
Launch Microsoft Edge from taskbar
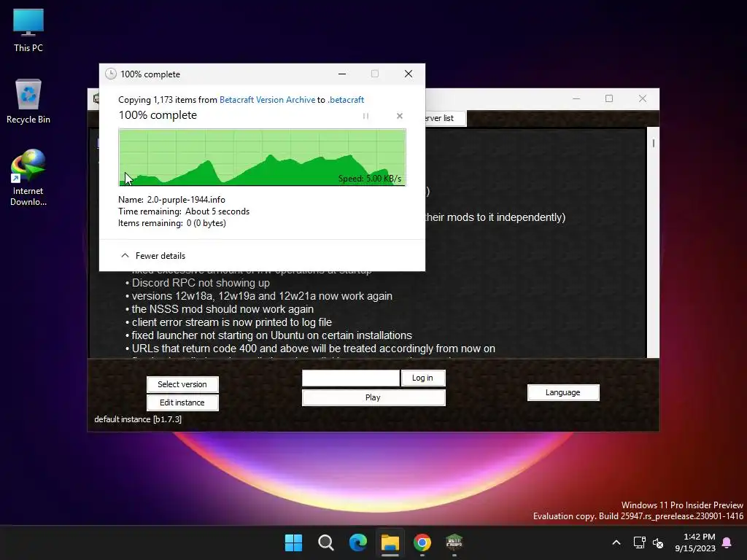pyautogui.click(x=357, y=542)
